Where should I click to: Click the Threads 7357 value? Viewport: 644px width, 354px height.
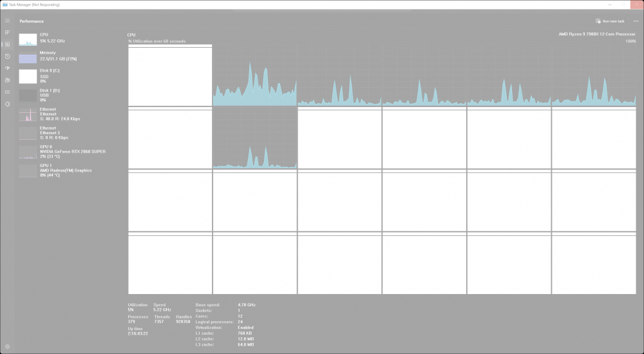159,322
